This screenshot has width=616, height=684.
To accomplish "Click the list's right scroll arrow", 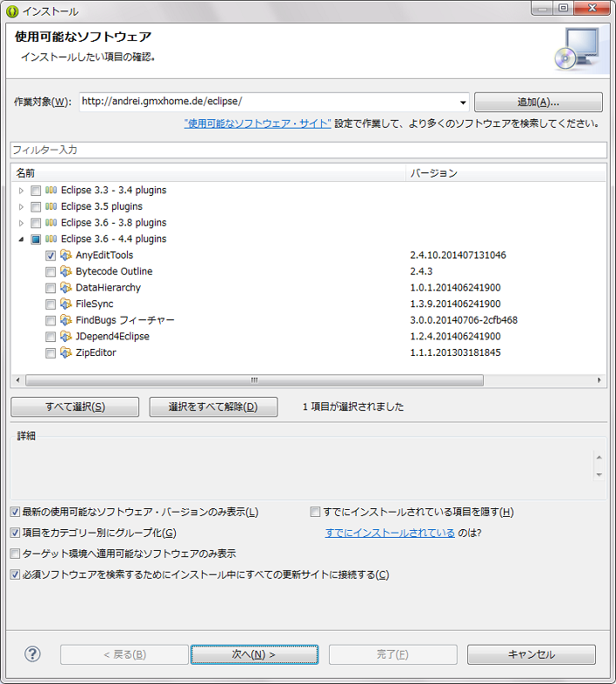I will [x=599, y=380].
